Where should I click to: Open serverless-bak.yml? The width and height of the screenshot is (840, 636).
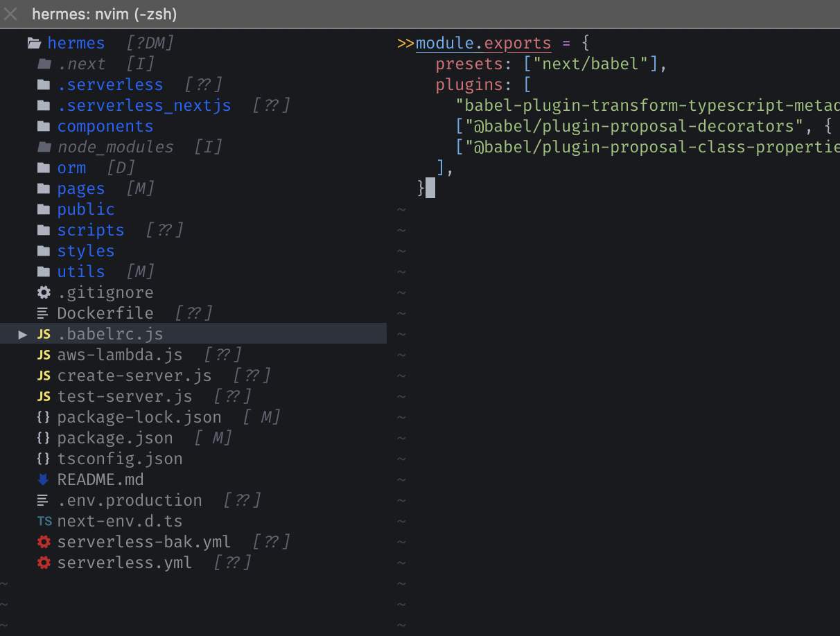point(144,542)
